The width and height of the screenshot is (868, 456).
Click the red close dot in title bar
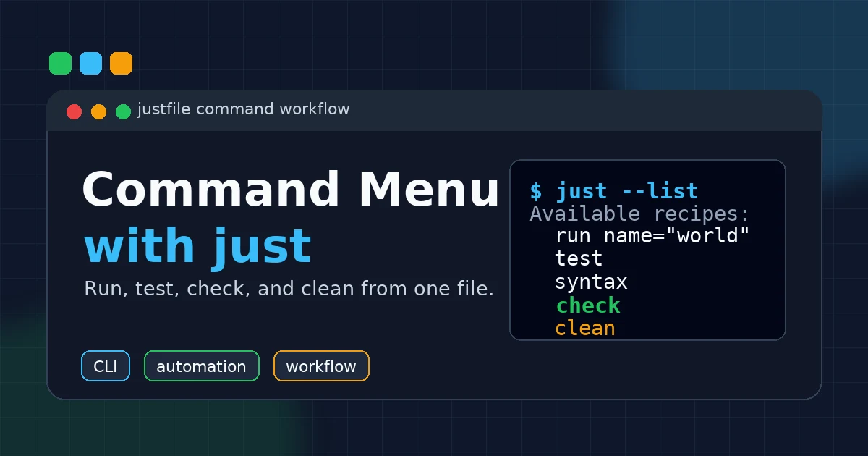pos(74,111)
